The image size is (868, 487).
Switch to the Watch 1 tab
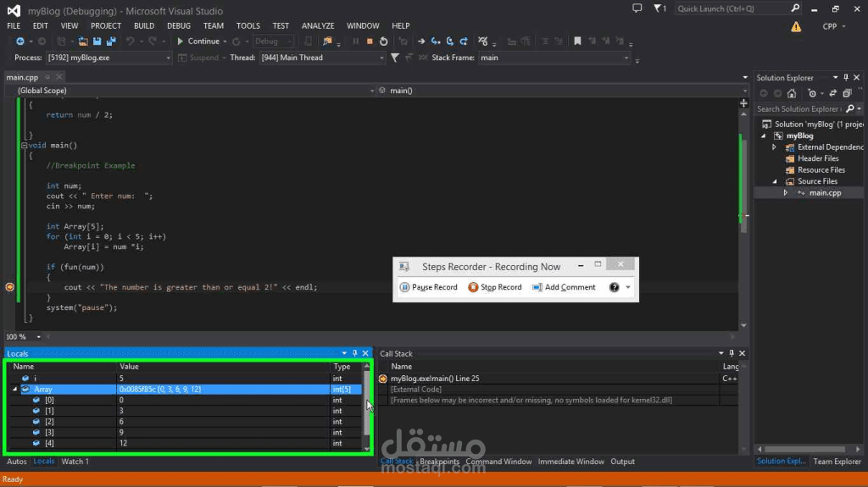point(75,462)
